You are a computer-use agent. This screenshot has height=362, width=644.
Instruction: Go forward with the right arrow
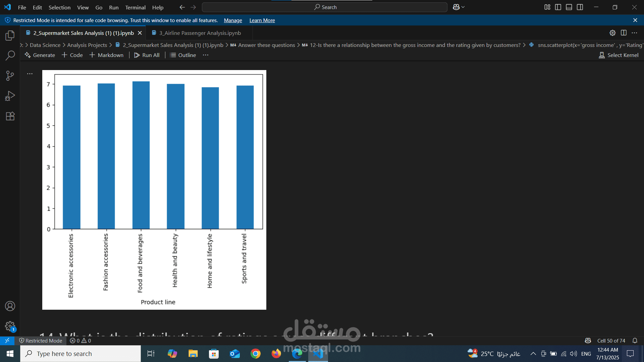click(193, 7)
